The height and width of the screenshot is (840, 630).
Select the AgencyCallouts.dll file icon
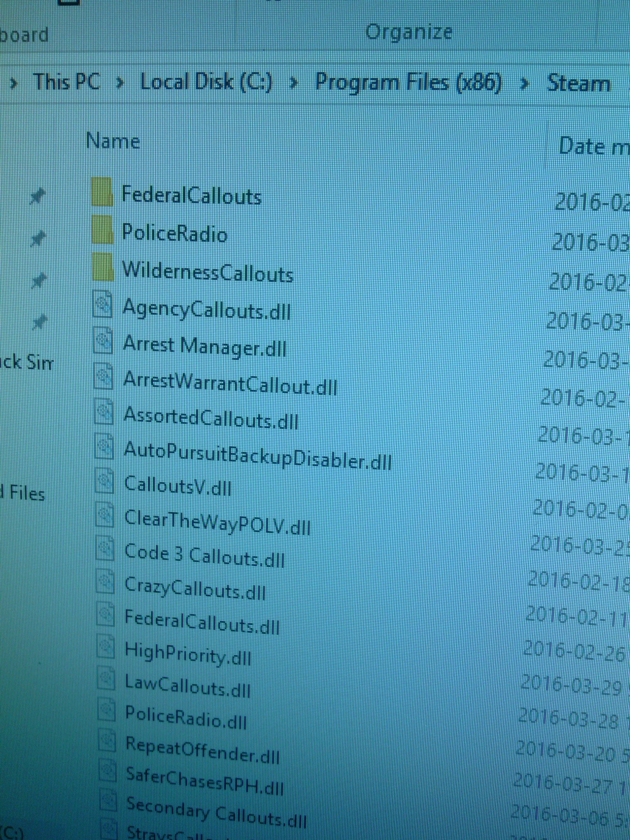103,304
